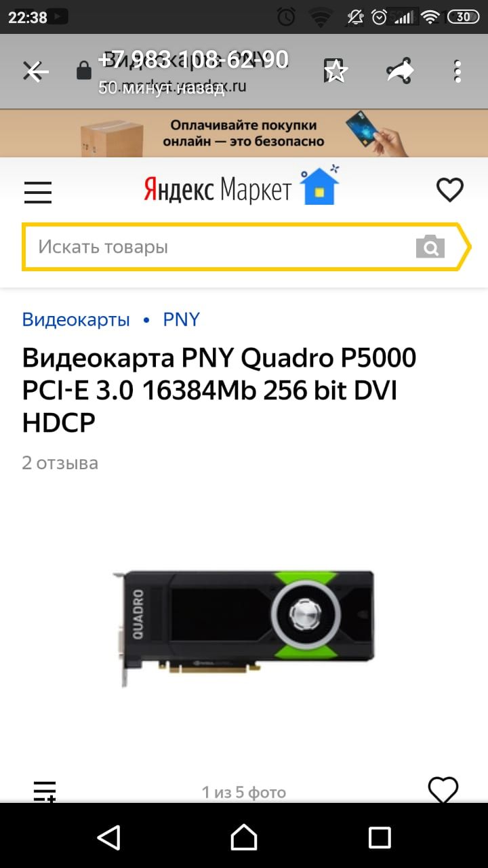The height and width of the screenshot is (868, 488).
Task: Open the PNY brand breadcrumb
Action: 182,319
